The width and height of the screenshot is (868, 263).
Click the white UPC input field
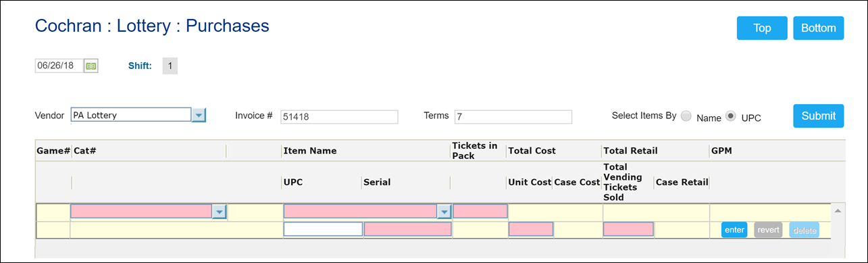pos(323,229)
